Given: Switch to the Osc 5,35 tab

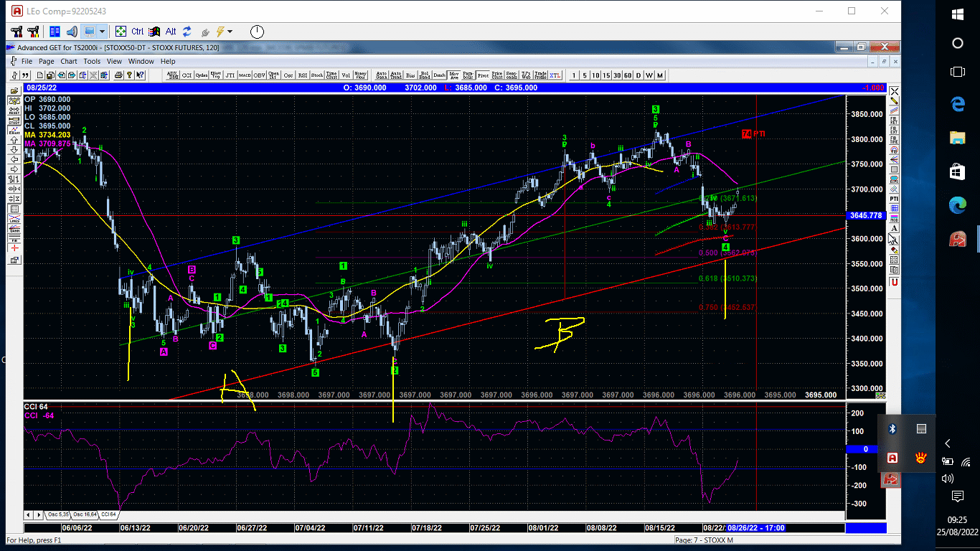Looking at the screenshot, I should [59, 514].
